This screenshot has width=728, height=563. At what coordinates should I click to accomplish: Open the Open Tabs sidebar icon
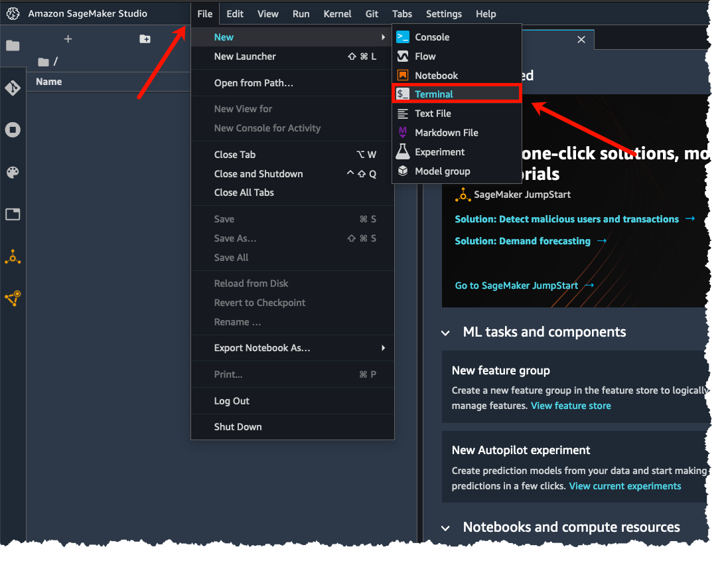point(13,214)
